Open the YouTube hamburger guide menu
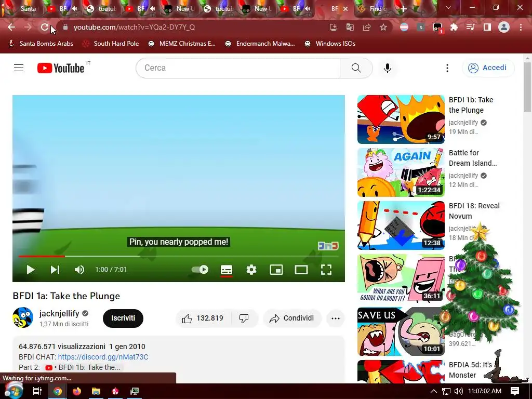Image resolution: width=532 pixels, height=399 pixels. 19,68
